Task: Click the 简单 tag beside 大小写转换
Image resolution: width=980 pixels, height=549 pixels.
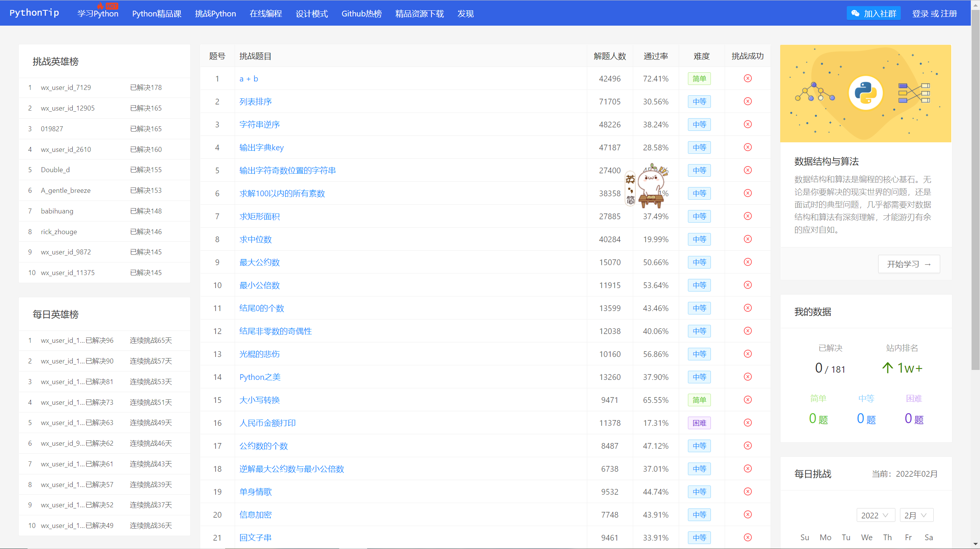Action: (x=699, y=400)
